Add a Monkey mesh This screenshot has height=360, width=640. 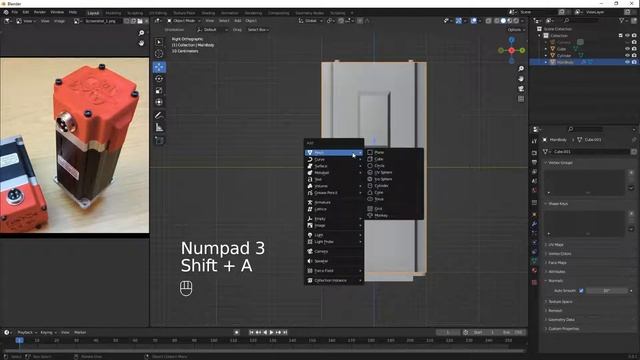click(393, 216)
